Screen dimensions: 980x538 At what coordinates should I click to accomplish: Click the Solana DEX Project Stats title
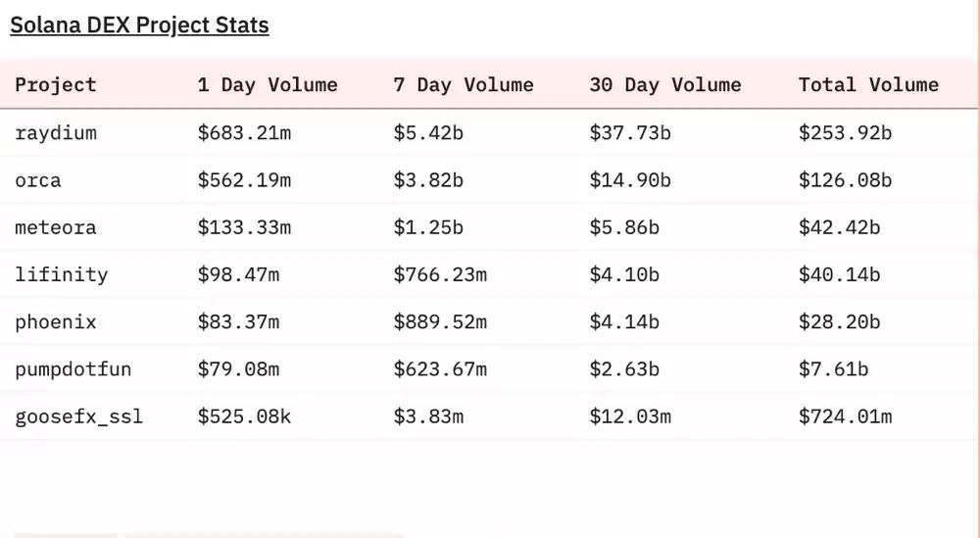pos(139,25)
